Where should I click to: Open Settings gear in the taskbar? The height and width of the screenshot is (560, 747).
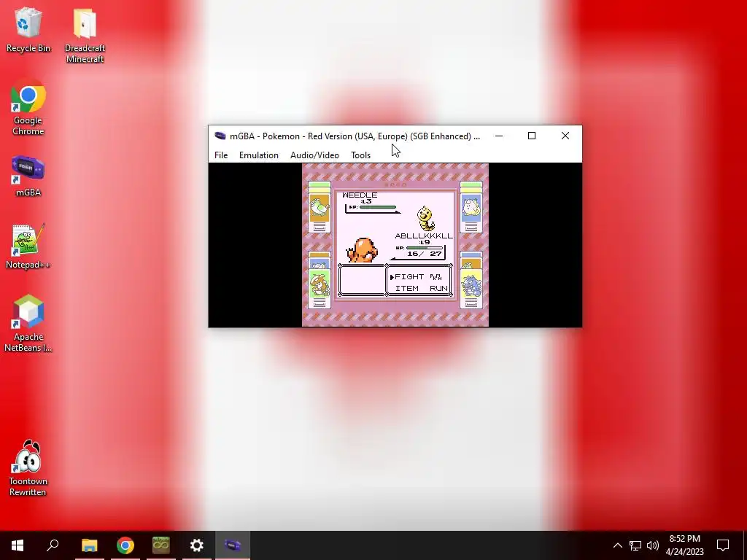(x=197, y=545)
